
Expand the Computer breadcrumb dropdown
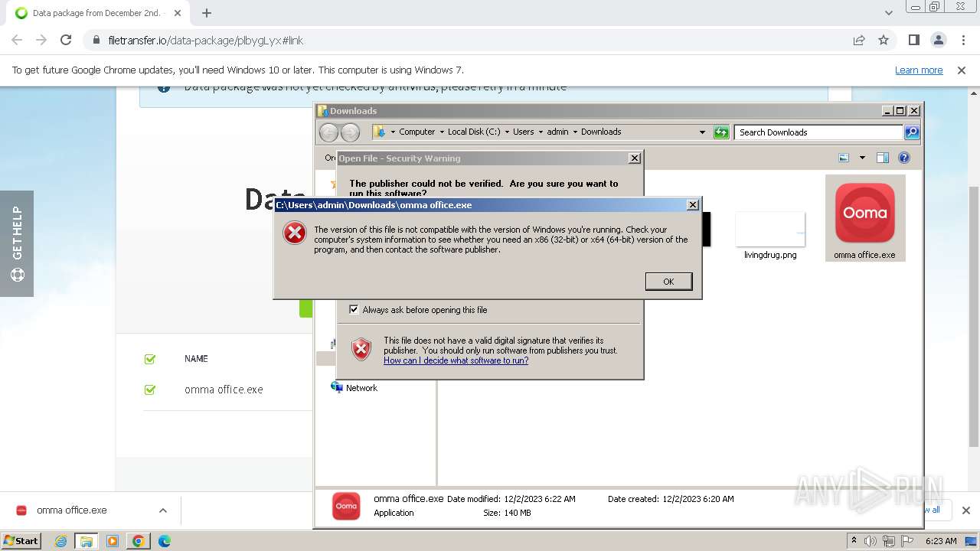pos(442,132)
